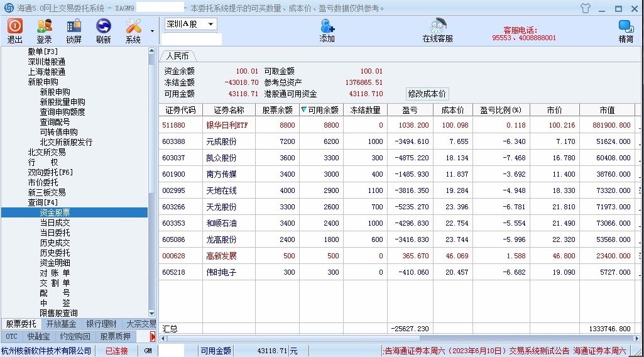The height and width of the screenshot is (357, 644).
Task: Click the 修改成本价 button
Action: pyautogui.click(x=427, y=94)
